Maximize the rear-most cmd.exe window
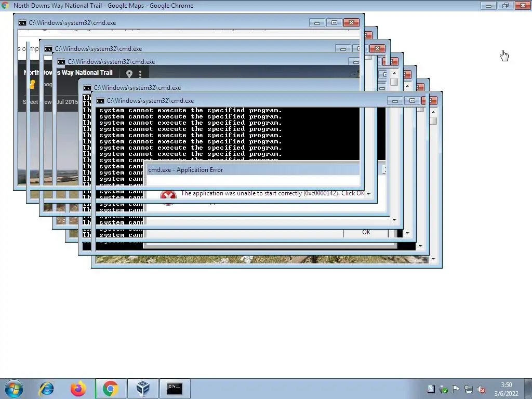 (334, 23)
